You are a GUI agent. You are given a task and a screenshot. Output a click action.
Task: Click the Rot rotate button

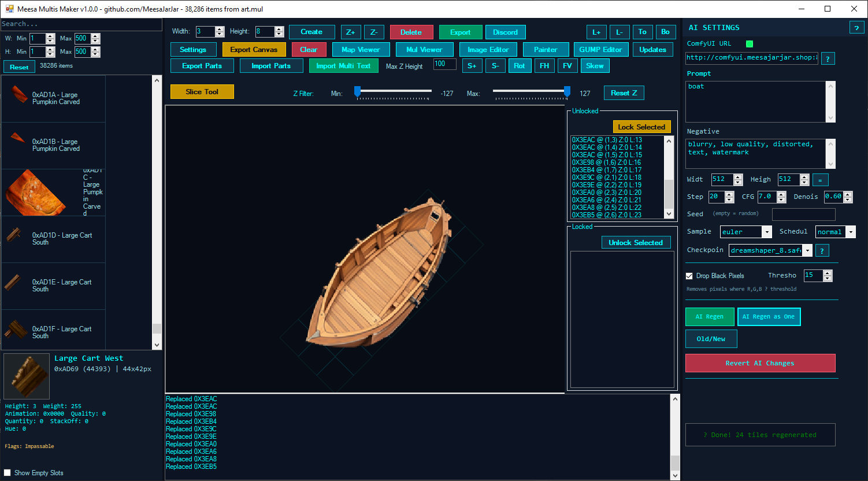[520, 66]
